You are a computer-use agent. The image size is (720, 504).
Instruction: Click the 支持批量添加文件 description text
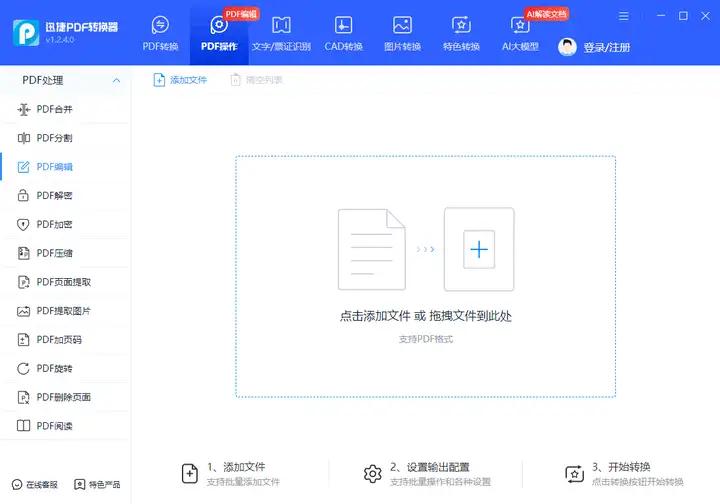coord(243,482)
